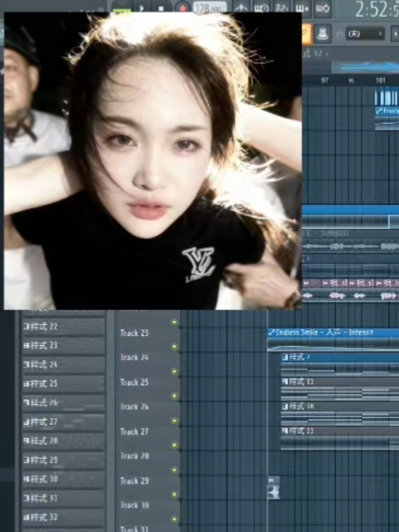Select 样式 27 in the pattern list
Viewport: 399px width, 532px height.
click(63, 422)
